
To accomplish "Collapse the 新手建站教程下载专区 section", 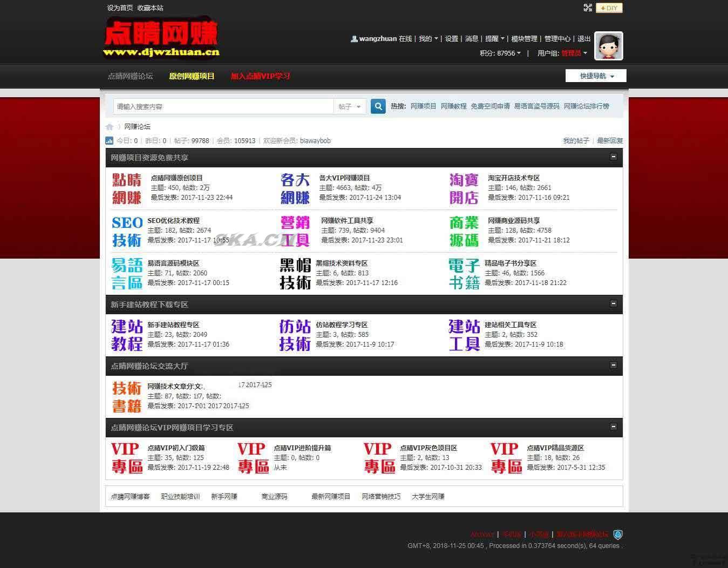I will click(x=614, y=303).
